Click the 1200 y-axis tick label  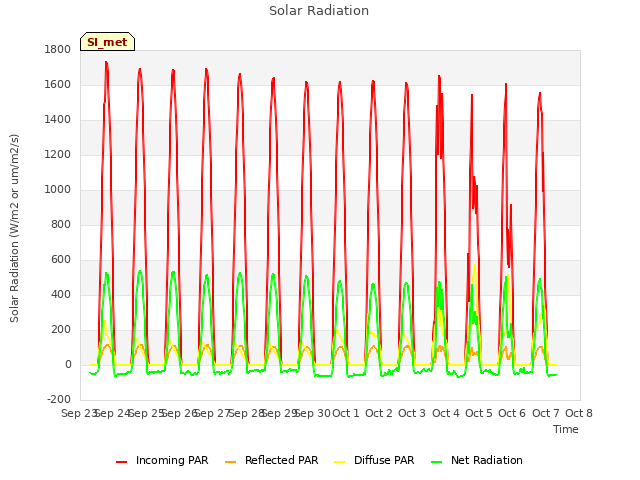tap(58, 155)
